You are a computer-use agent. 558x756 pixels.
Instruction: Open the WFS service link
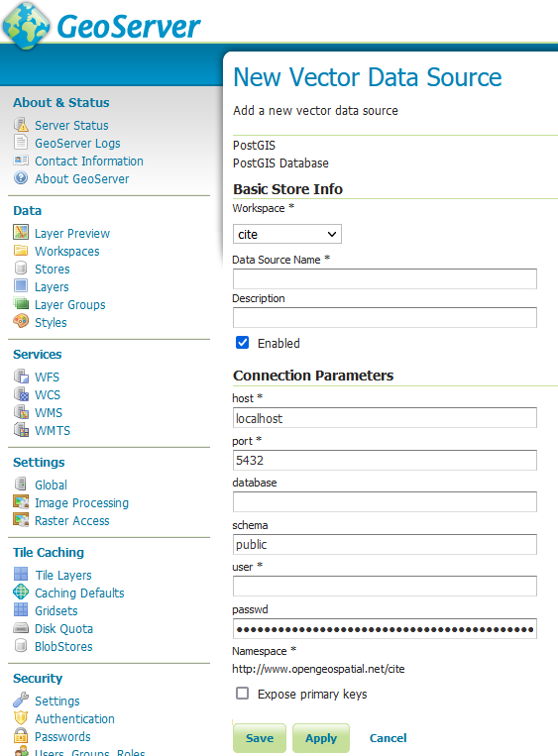click(x=47, y=378)
